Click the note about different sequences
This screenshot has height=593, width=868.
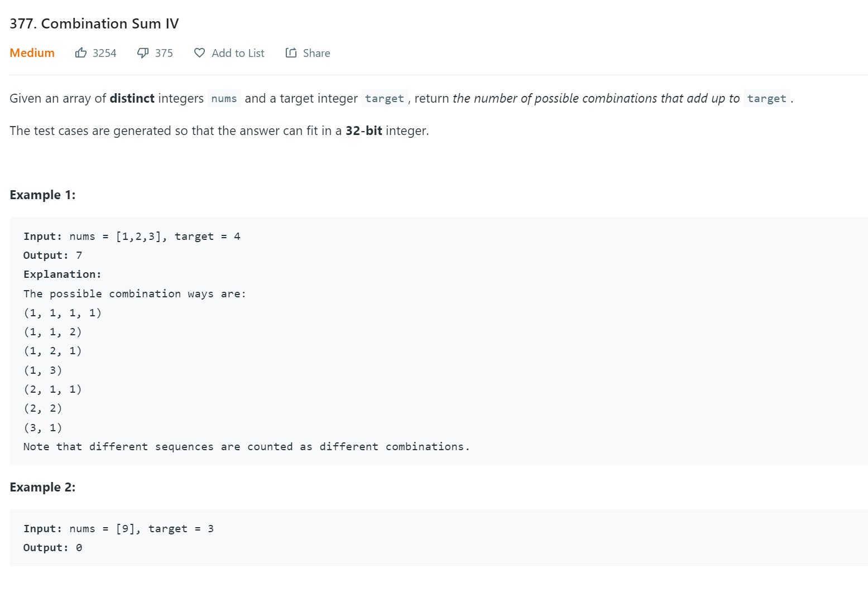[246, 447]
